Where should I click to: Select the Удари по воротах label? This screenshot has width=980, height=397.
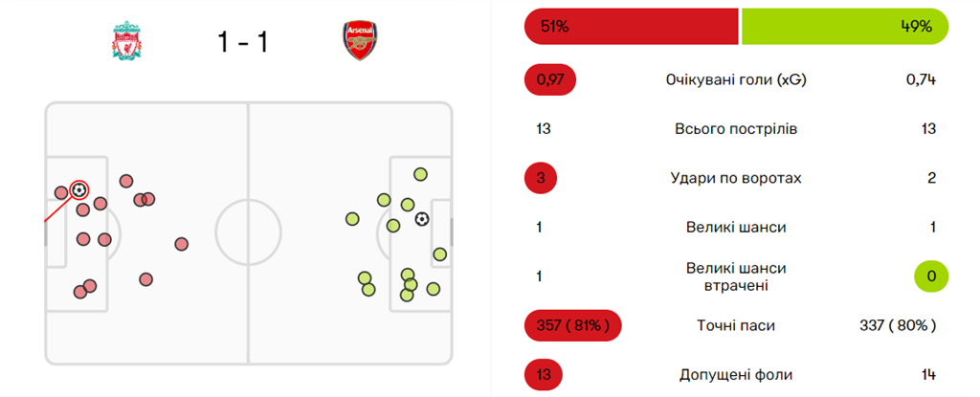pos(735,178)
